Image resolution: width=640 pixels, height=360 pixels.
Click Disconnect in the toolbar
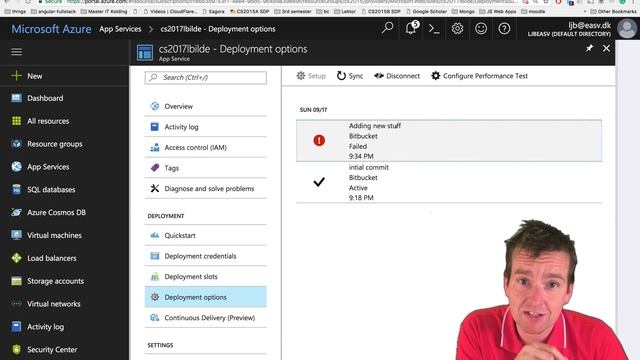coord(397,76)
